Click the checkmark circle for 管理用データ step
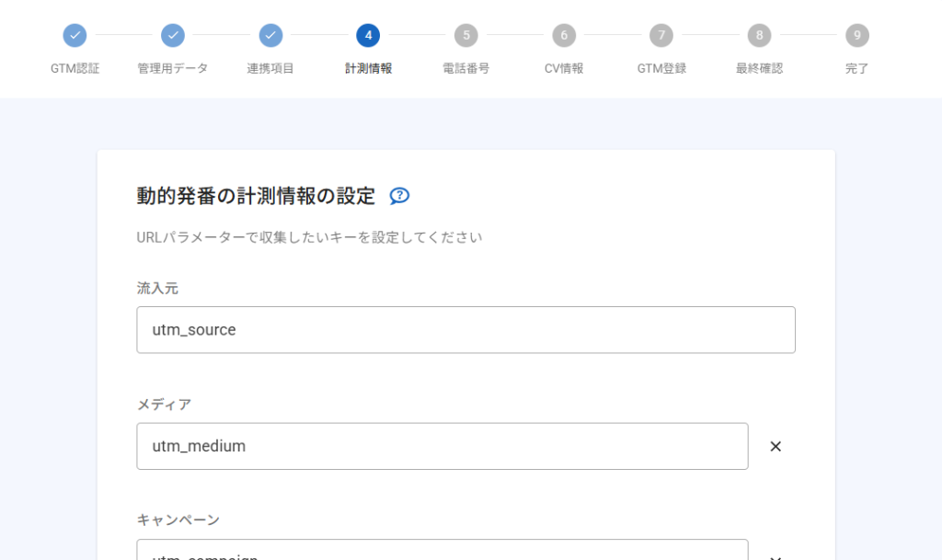Image resolution: width=942 pixels, height=560 pixels. tap(173, 36)
